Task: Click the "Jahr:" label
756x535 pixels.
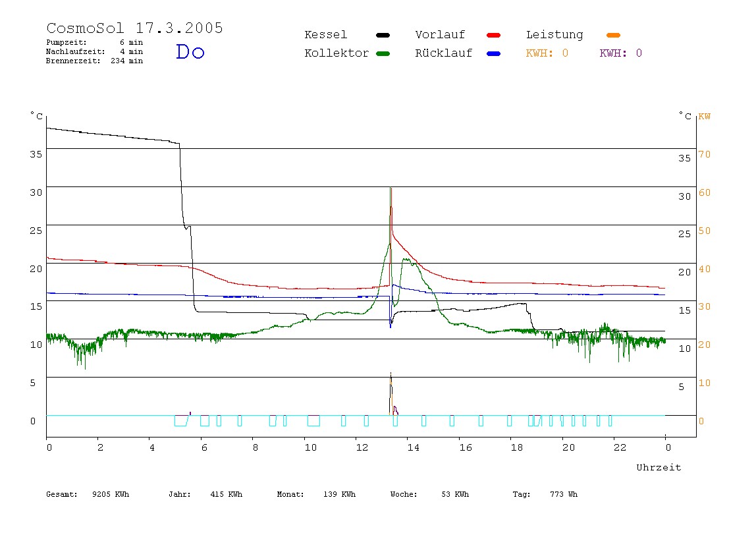Action: tap(180, 494)
